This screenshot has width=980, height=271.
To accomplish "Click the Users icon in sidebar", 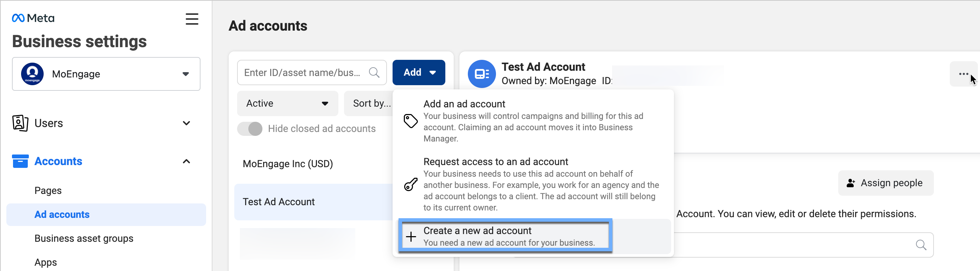I will pos(20,123).
